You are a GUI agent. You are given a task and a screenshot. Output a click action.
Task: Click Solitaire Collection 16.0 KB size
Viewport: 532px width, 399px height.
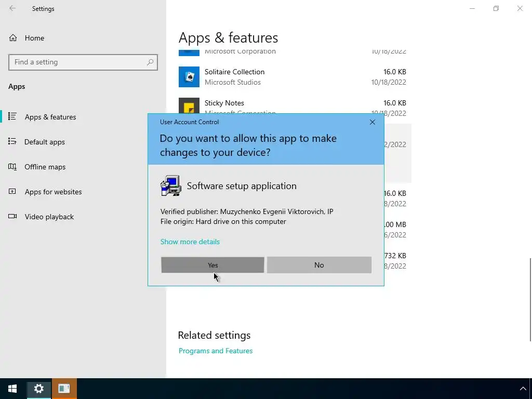(395, 72)
